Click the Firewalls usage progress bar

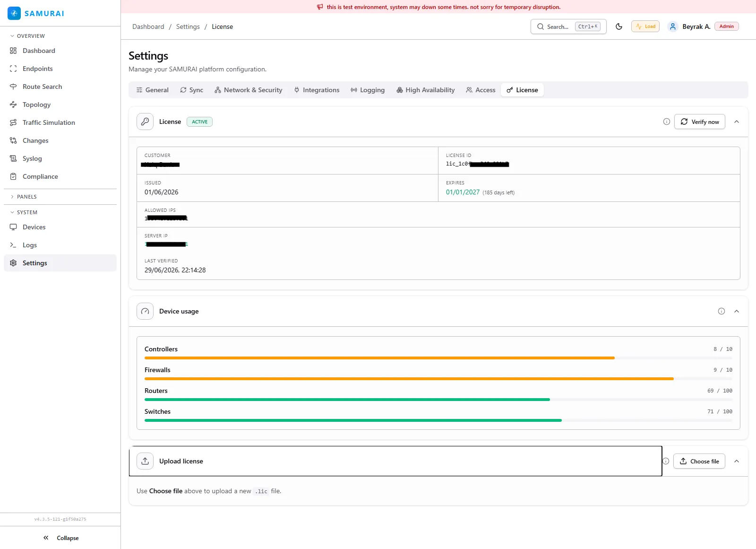pyautogui.click(x=438, y=379)
